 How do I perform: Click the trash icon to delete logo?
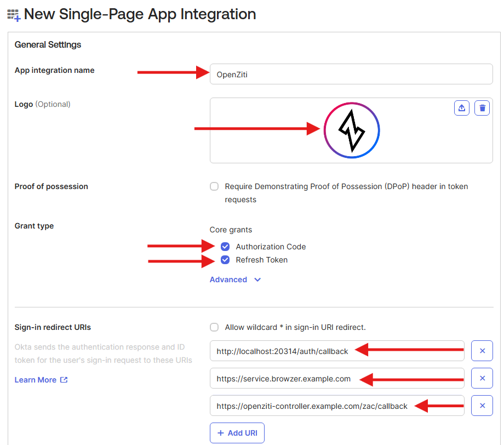coord(482,108)
